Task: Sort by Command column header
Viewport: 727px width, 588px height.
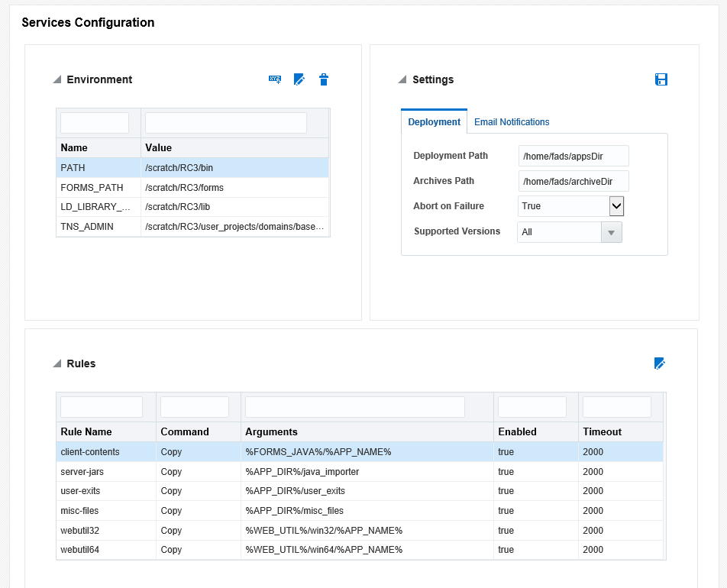Action: pyautogui.click(x=199, y=431)
